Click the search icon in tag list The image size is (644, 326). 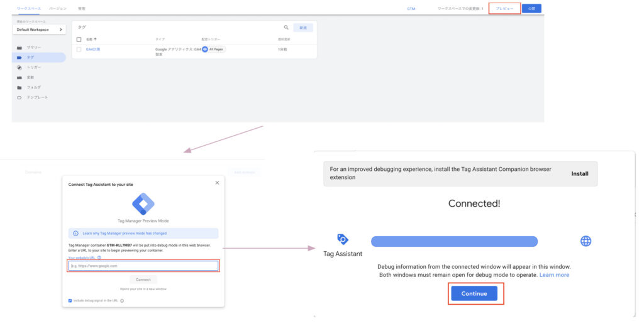(286, 28)
